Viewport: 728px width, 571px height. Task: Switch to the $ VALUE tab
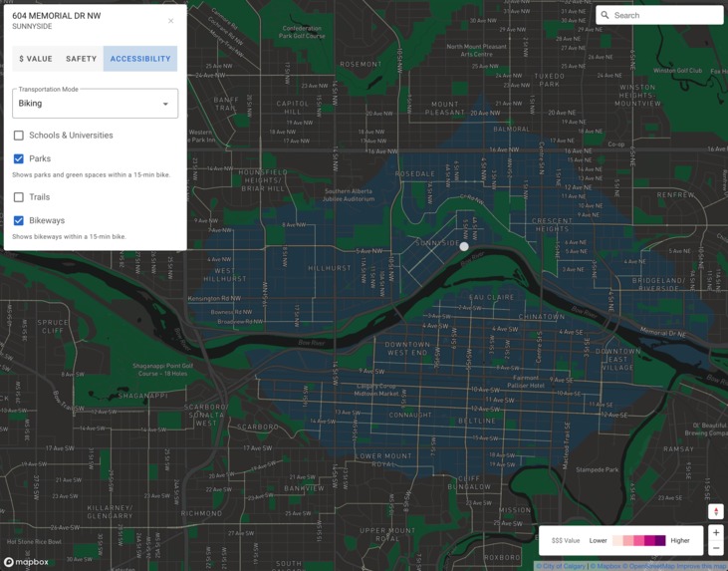pyautogui.click(x=35, y=59)
